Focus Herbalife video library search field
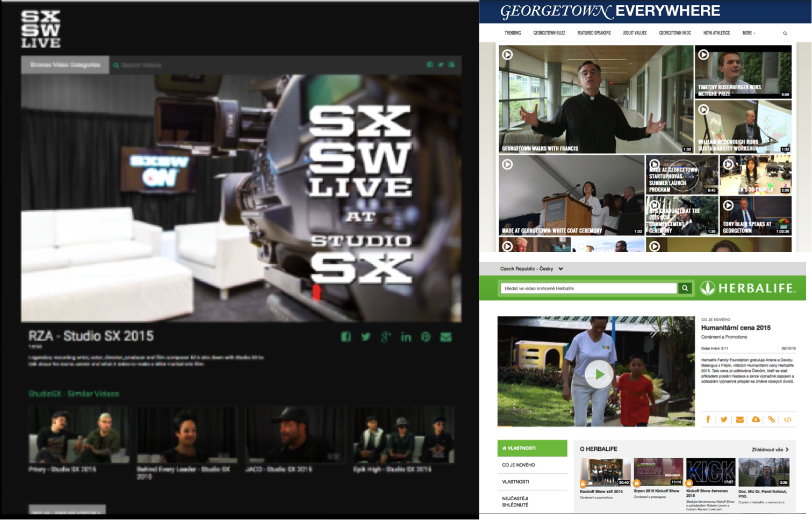The height and width of the screenshot is (520, 812). 589,288
